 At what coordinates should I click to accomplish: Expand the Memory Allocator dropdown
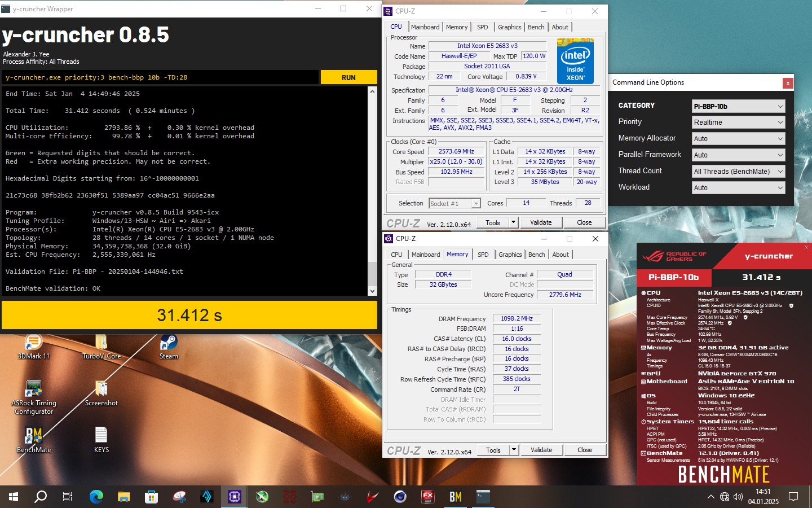739,138
